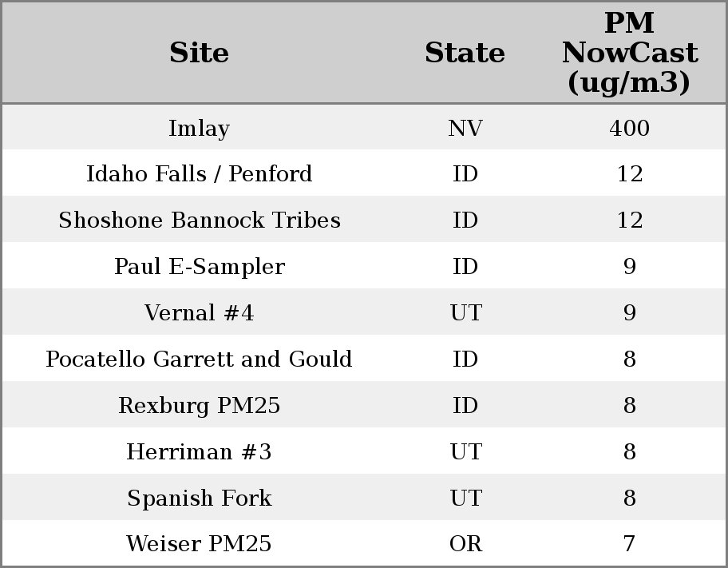Click the State column header
Image resolution: width=728 pixels, height=568 pixels.
click(465, 54)
